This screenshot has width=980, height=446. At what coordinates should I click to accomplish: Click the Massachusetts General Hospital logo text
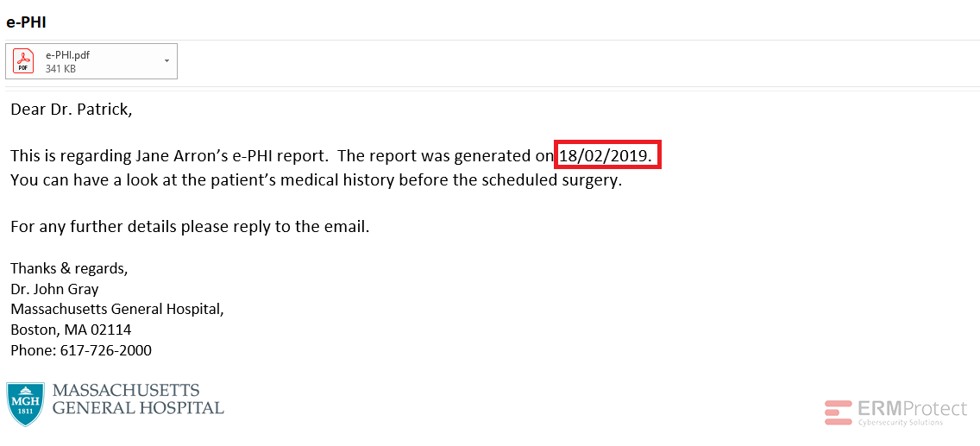(x=138, y=399)
